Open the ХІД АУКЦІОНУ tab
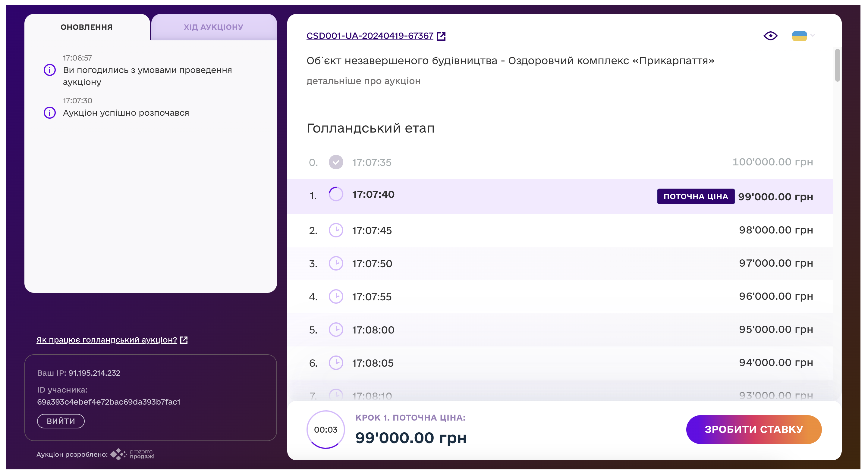The height and width of the screenshot is (476, 868). pos(213,27)
